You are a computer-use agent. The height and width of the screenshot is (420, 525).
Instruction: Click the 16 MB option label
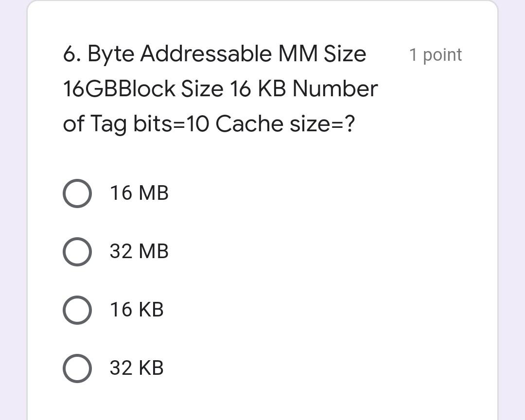(x=139, y=193)
